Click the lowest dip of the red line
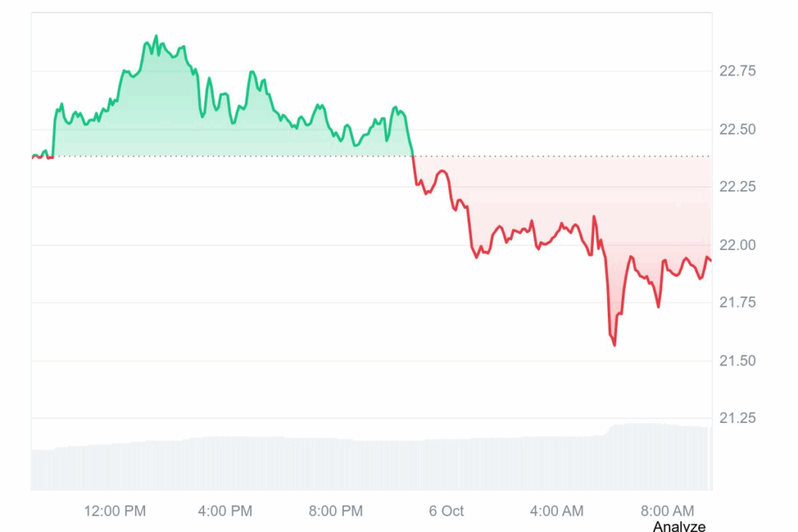Image resolution: width=798 pixels, height=532 pixels. coord(614,344)
